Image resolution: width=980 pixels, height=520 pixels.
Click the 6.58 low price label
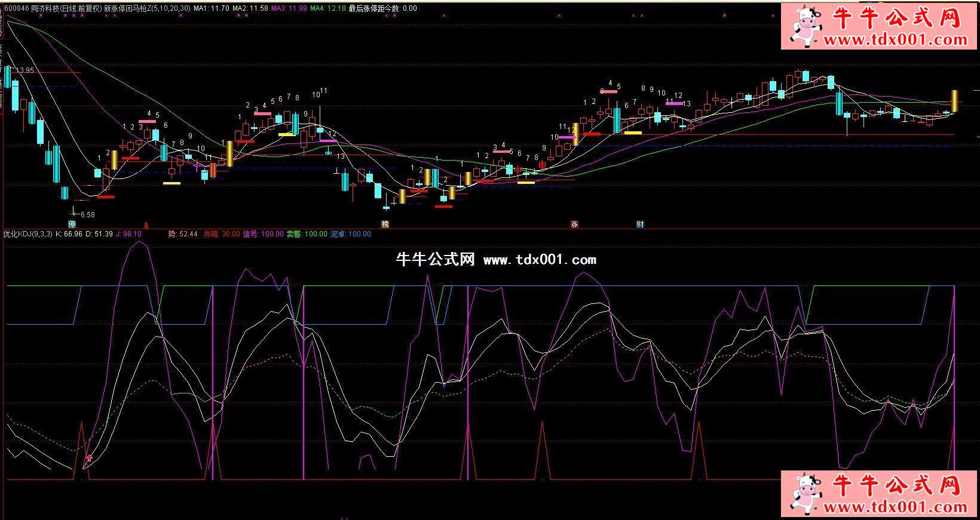coord(87,214)
